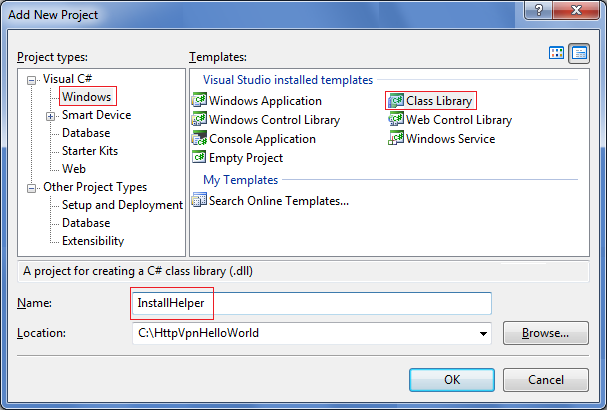Choose the Empty Project label
Viewport: 607px width, 411px height.
246,158
